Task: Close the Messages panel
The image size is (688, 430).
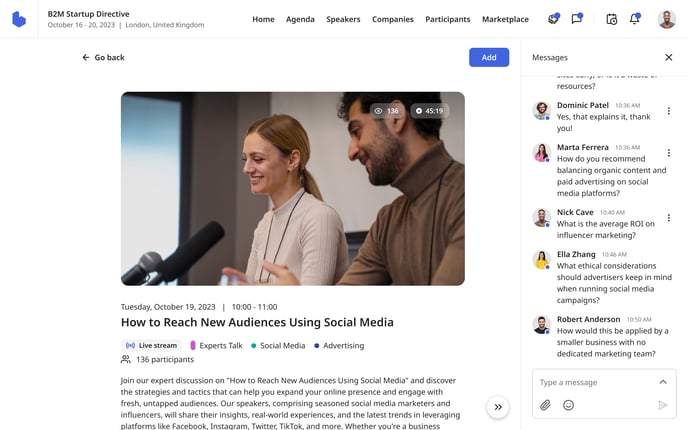Action: 668,57
